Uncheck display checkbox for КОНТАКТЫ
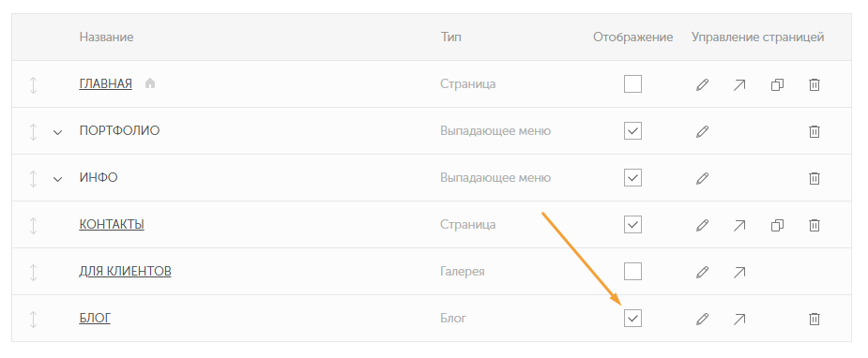868x358 pixels. pos(632,224)
